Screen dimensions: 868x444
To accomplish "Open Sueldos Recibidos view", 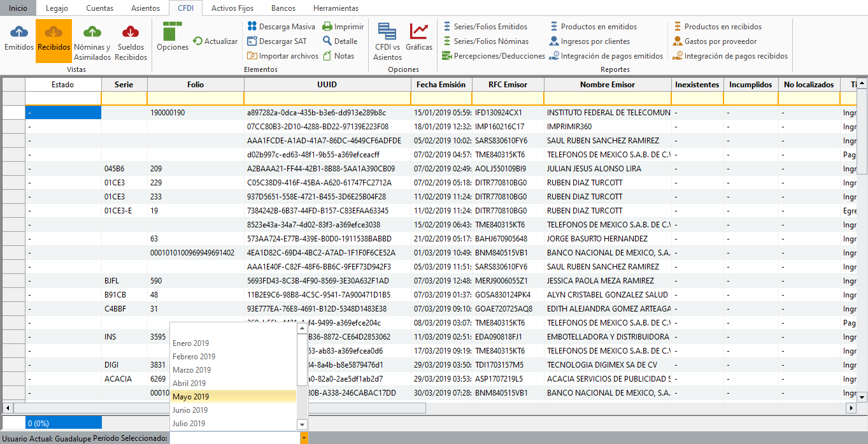I will click(x=131, y=41).
